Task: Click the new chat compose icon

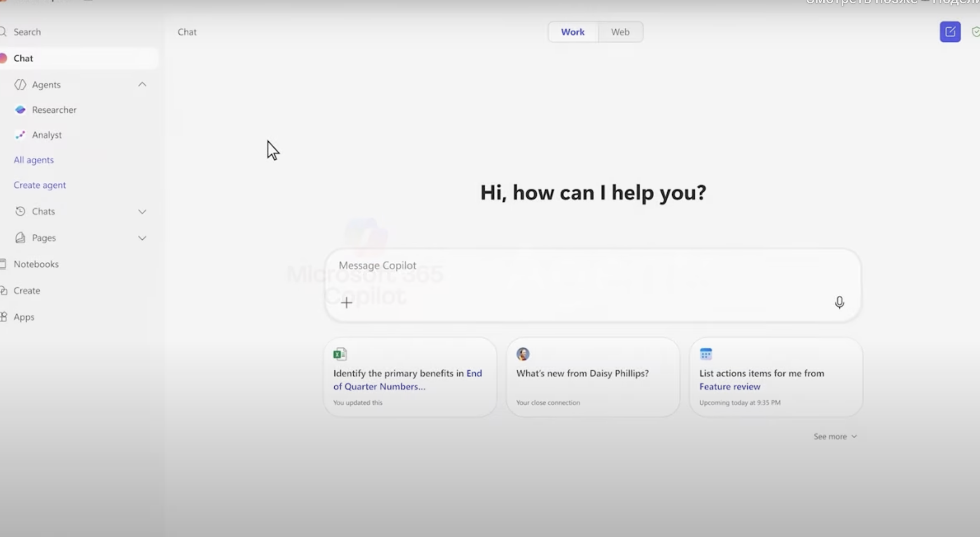Action: point(950,32)
